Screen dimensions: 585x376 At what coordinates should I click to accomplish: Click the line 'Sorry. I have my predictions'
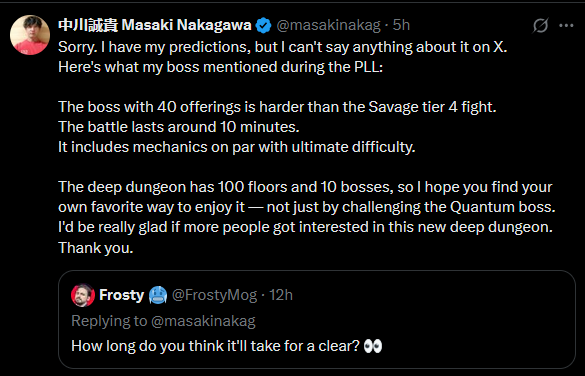(283, 47)
